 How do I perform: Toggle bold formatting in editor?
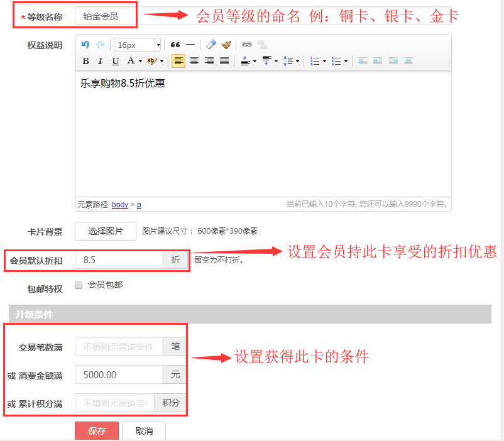pos(86,61)
